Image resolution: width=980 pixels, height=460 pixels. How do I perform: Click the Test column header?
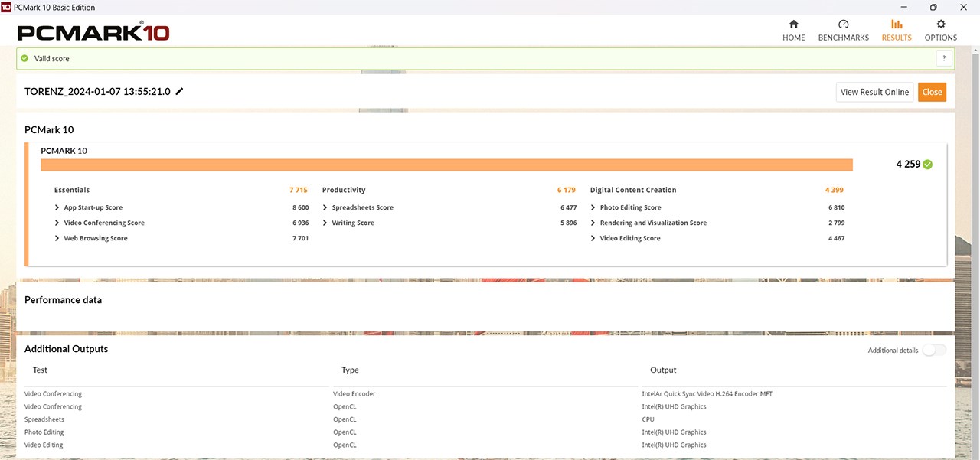40,370
